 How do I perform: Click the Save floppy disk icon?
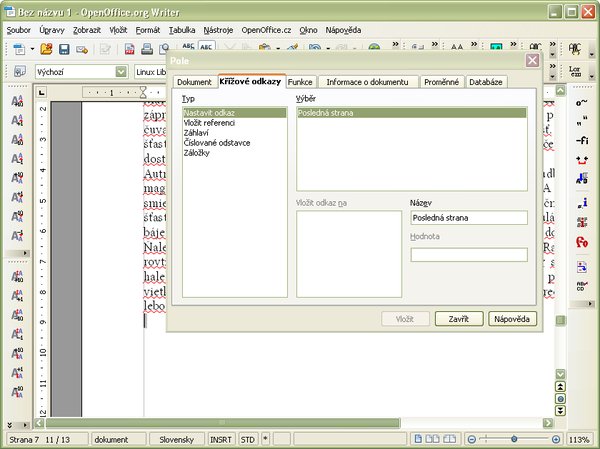64,49
